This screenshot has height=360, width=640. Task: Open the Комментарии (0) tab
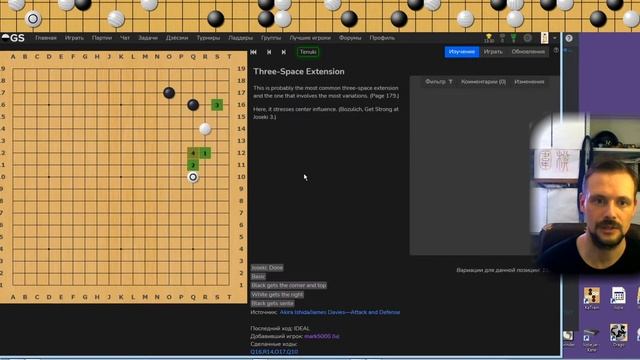tap(483, 82)
